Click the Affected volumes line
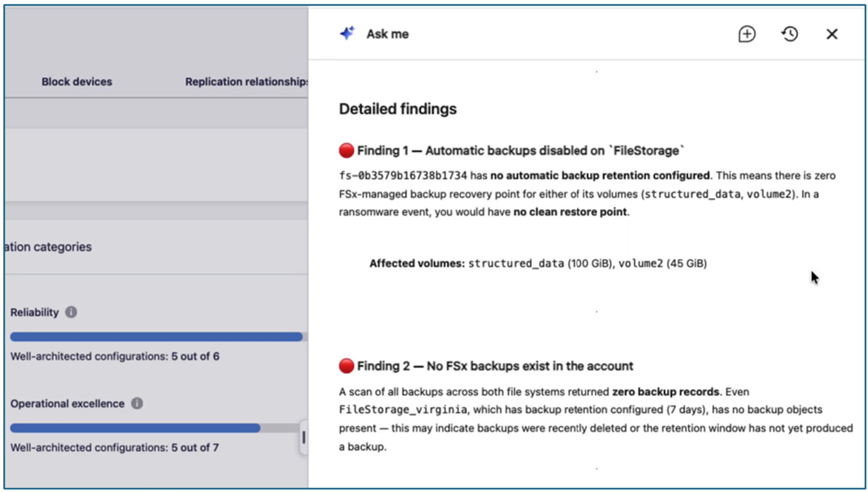868x492 pixels. [538, 264]
